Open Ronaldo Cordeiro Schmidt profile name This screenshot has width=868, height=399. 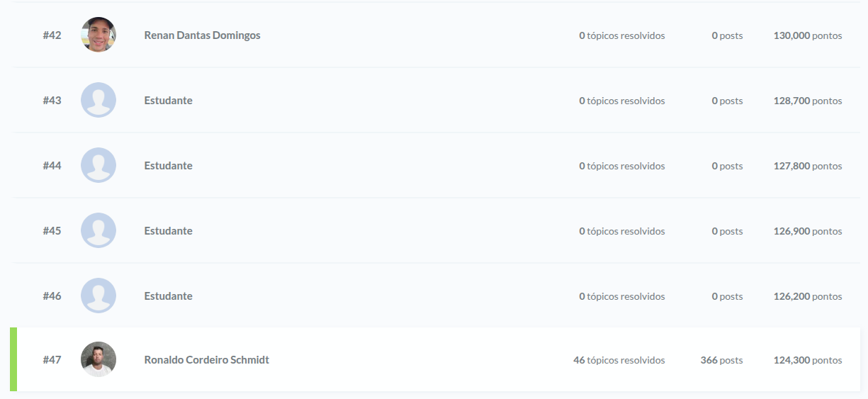(206, 360)
